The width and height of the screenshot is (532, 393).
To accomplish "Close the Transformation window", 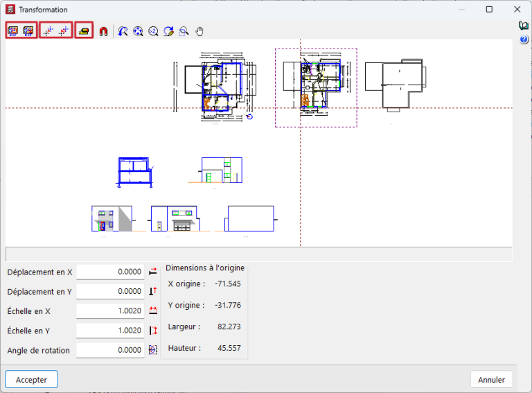I will point(517,10).
